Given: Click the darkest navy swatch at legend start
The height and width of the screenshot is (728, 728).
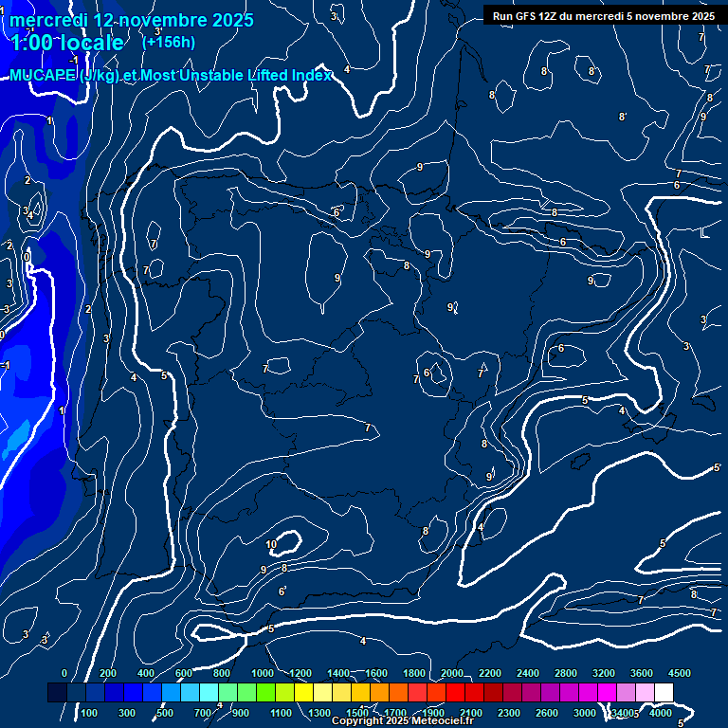Looking at the screenshot, I should pyautogui.click(x=57, y=693).
